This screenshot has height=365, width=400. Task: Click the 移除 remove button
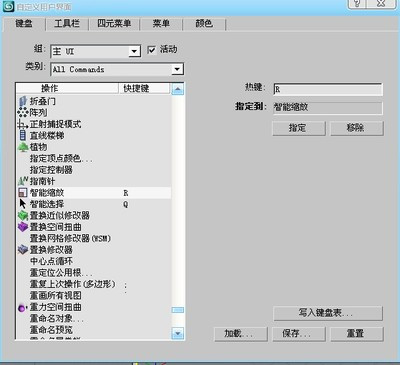[357, 128]
